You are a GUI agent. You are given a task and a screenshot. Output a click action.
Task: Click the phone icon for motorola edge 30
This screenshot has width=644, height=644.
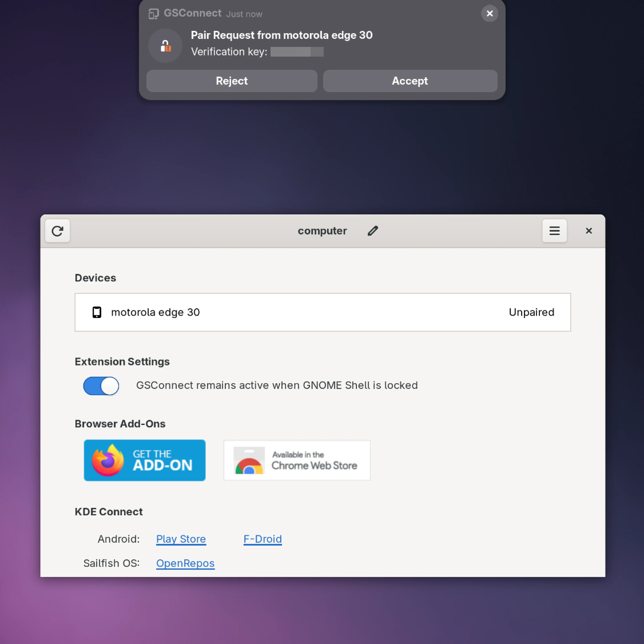tap(97, 312)
